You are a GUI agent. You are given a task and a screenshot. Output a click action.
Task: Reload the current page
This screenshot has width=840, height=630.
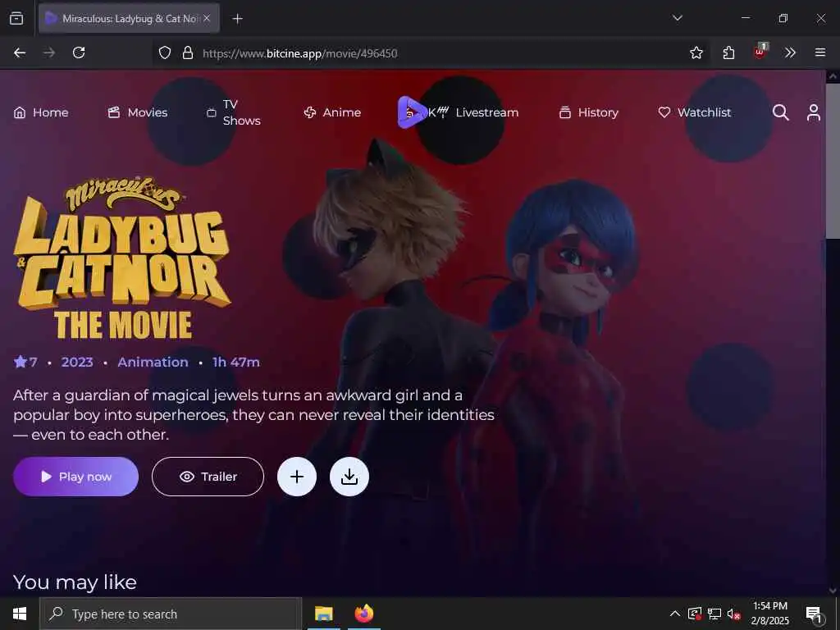pyautogui.click(x=79, y=52)
